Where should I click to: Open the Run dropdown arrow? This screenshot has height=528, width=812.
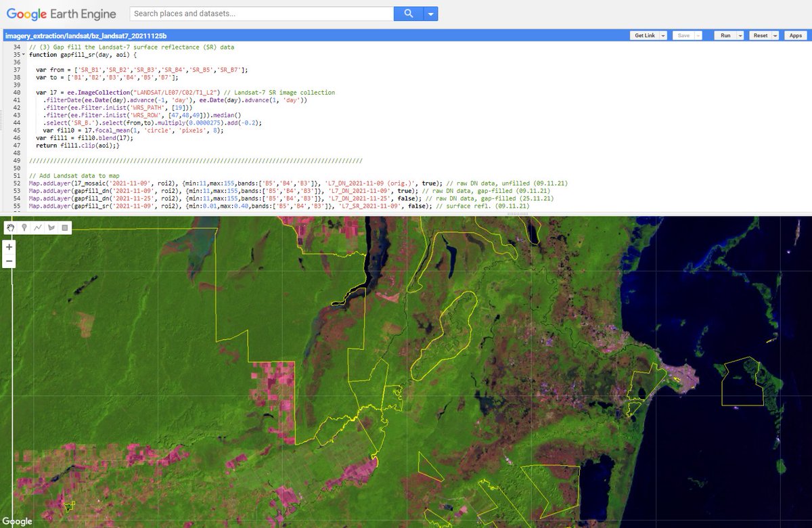[740, 35]
